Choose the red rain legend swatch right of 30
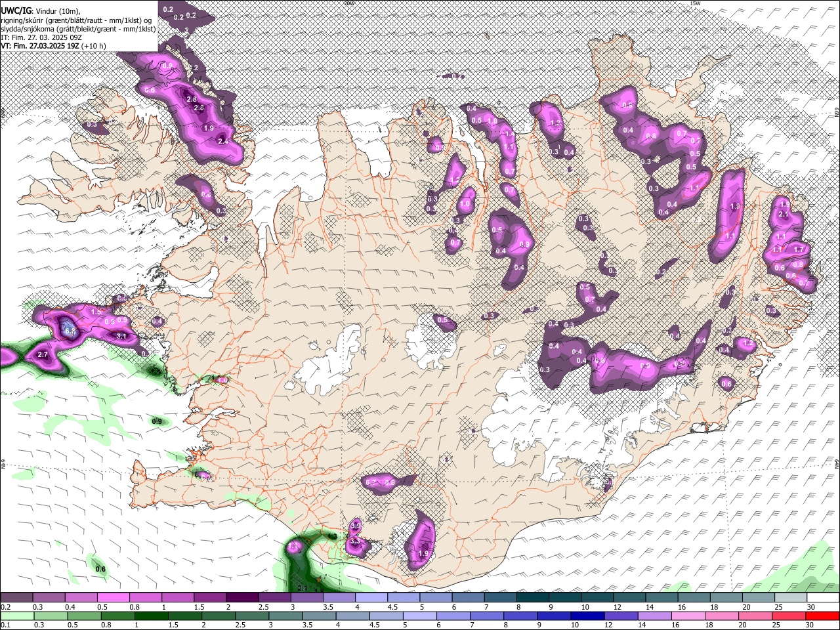840x630 pixels. [822, 616]
